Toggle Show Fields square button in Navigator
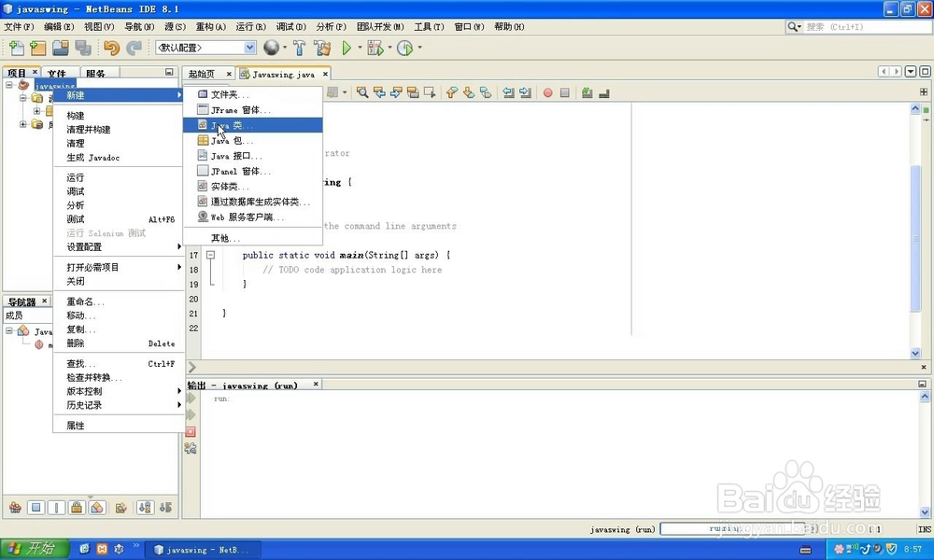The width and height of the screenshot is (934, 560). [35, 507]
